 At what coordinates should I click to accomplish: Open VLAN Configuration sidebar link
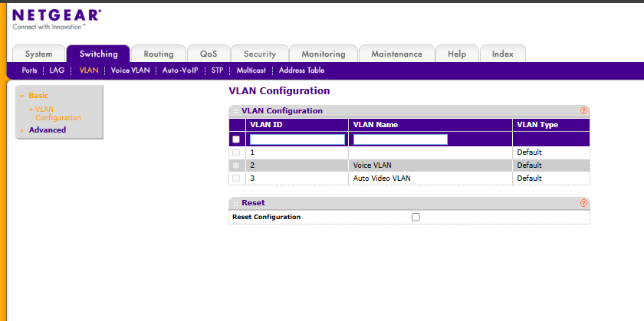pos(58,113)
